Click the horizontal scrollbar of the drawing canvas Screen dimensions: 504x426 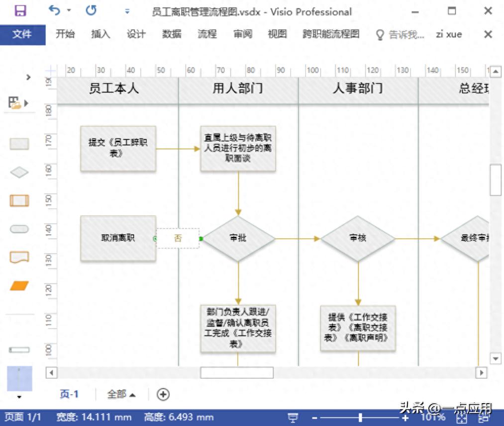(x=238, y=371)
